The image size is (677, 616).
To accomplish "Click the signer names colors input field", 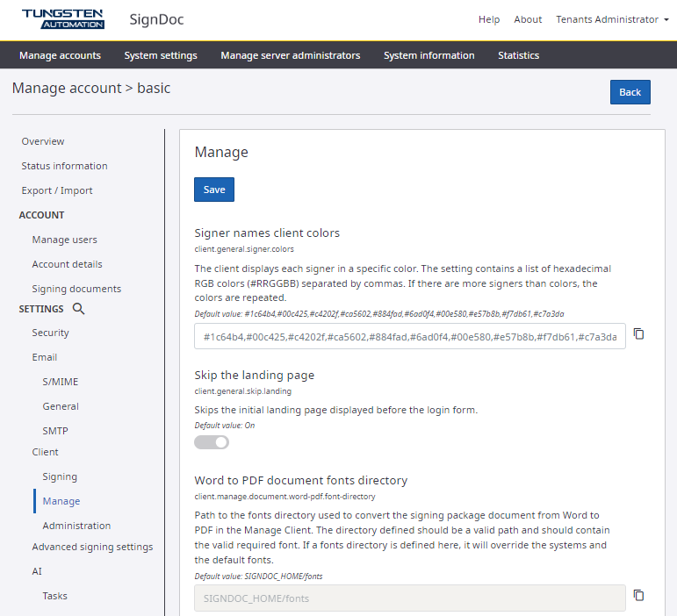I will (x=409, y=336).
